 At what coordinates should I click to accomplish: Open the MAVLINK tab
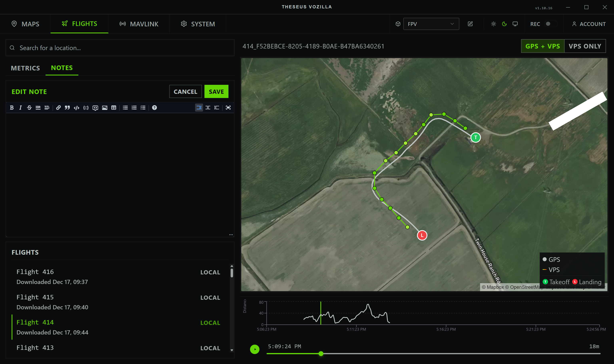139,24
